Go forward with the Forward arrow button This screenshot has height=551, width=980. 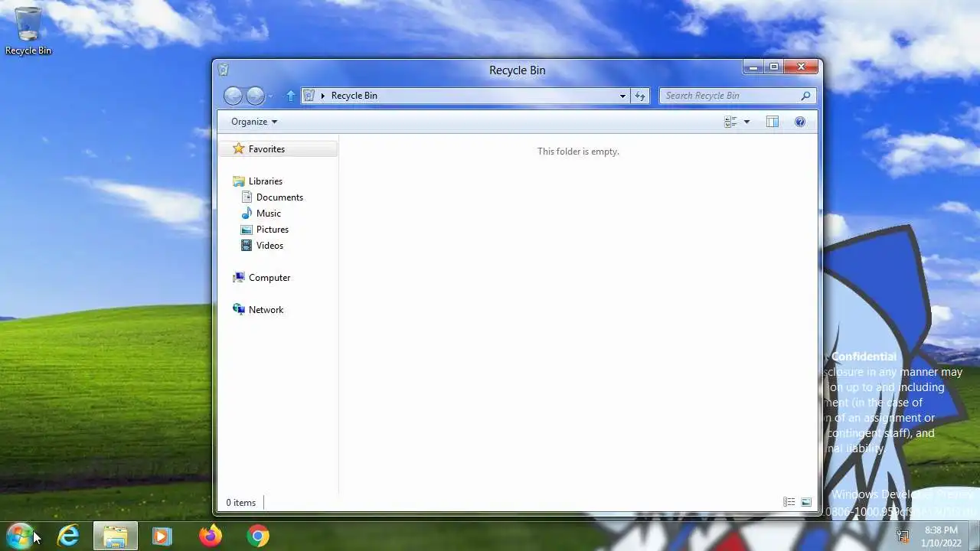pyautogui.click(x=255, y=96)
